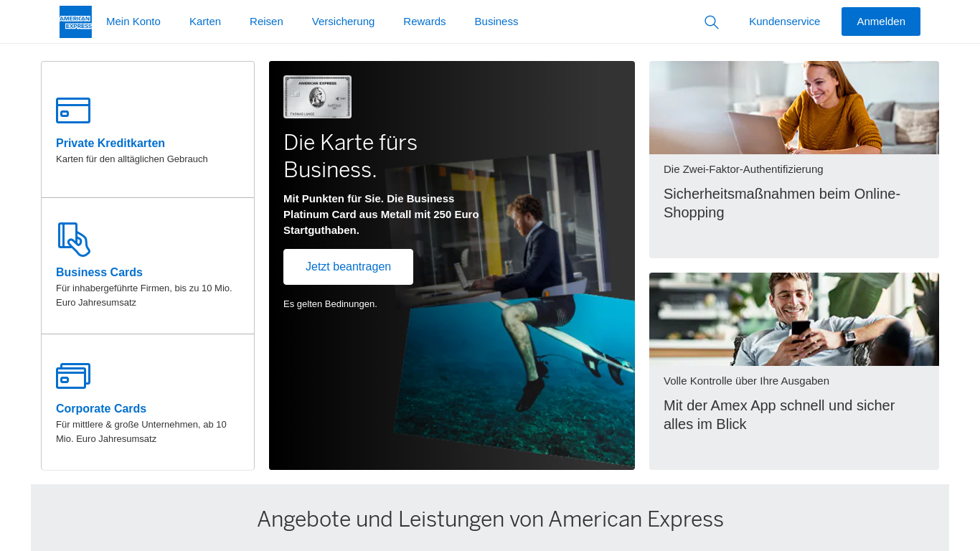Open the Business navigation item
Image resolution: width=980 pixels, height=551 pixels.
496,22
